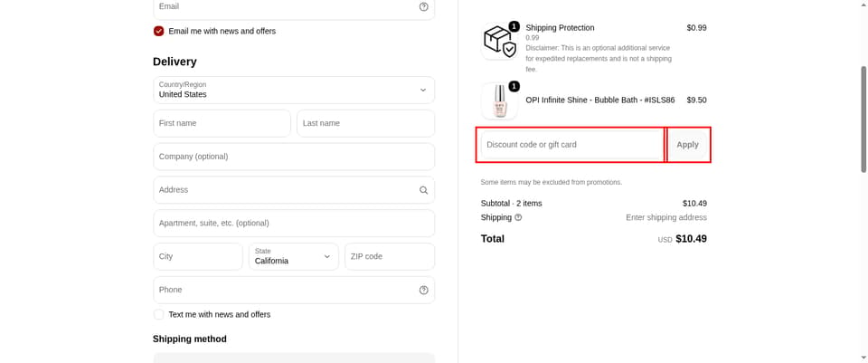Click the Email input field
The height and width of the screenshot is (363, 868).
294,8
